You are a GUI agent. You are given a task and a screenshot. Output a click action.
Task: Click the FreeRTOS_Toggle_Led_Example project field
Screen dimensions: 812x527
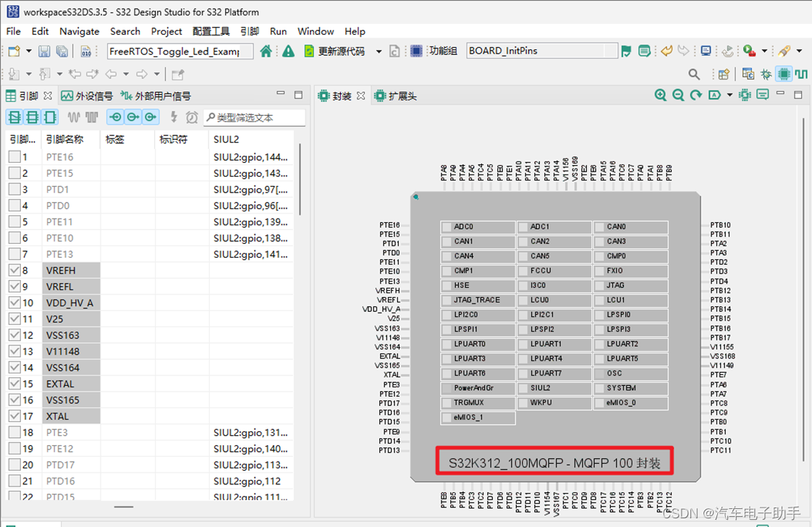(x=180, y=51)
